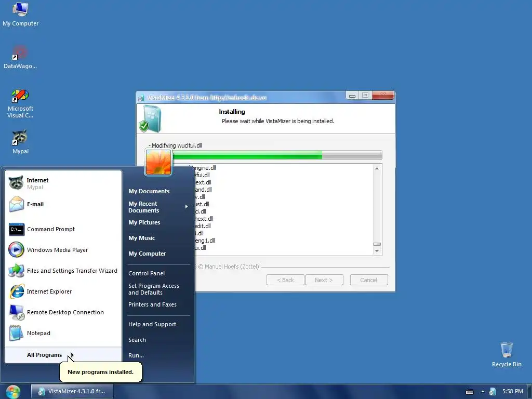Click 'Modifying wucltui.dll' status text

click(175, 145)
